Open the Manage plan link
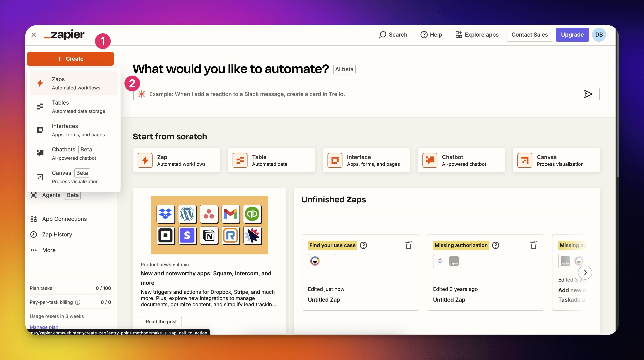Image resolution: width=644 pixels, height=360 pixels. pos(44,327)
